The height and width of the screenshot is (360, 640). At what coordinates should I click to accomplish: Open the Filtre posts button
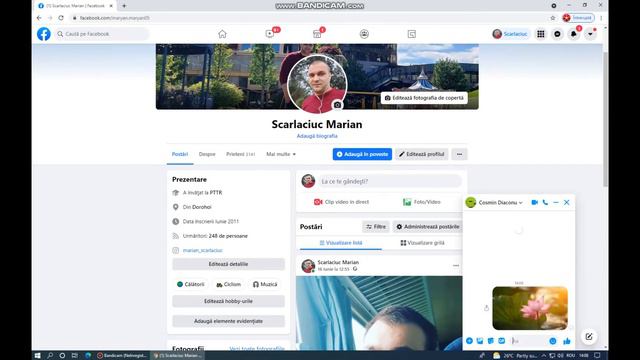point(376,227)
